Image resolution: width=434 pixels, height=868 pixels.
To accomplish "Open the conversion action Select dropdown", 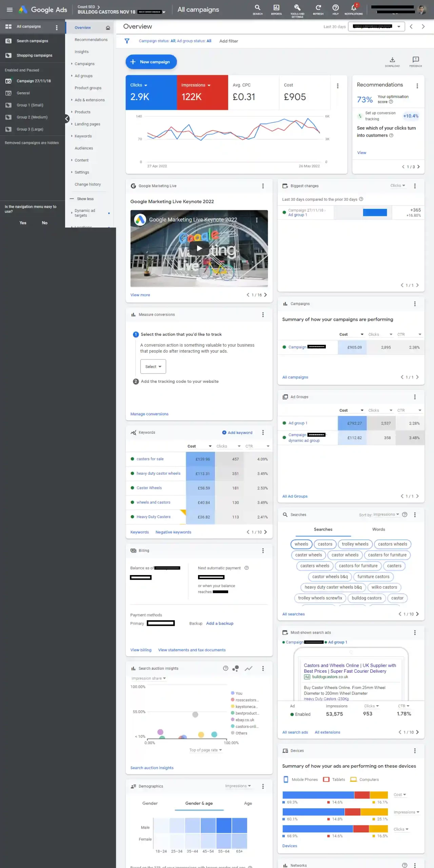I will point(153,367).
